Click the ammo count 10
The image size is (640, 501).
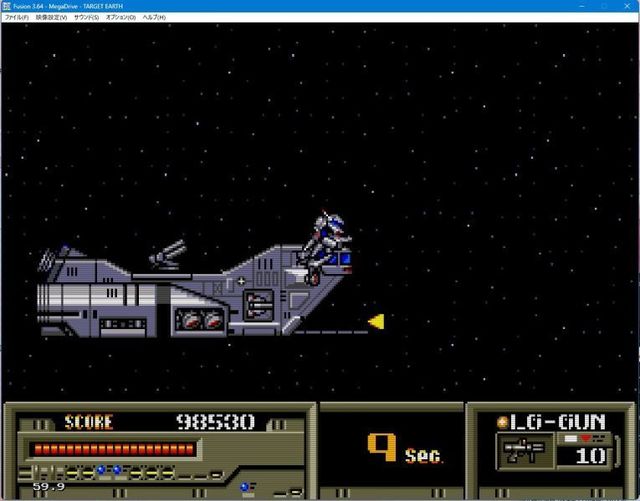(x=591, y=456)
